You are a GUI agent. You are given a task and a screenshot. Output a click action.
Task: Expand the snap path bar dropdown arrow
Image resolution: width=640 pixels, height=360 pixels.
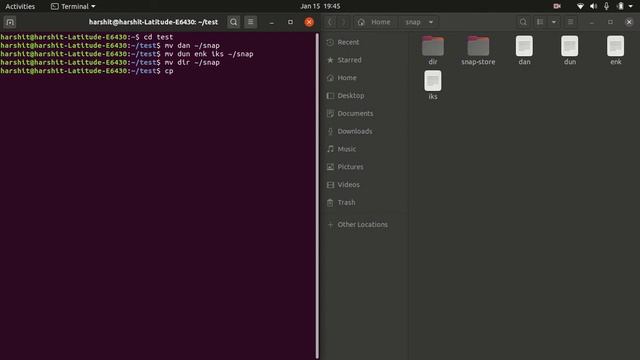(431, 22)
